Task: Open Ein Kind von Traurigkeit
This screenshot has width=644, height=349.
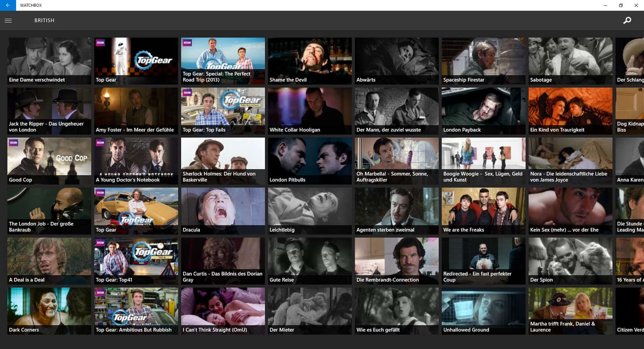Action: pyautogui.click(x=570, y=111)
